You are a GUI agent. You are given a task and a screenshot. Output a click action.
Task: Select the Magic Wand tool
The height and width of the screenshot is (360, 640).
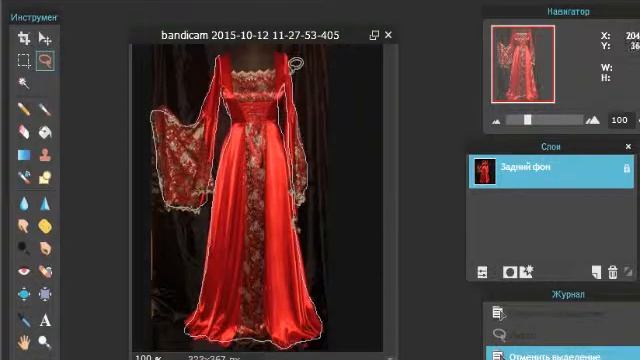[24, 83]
